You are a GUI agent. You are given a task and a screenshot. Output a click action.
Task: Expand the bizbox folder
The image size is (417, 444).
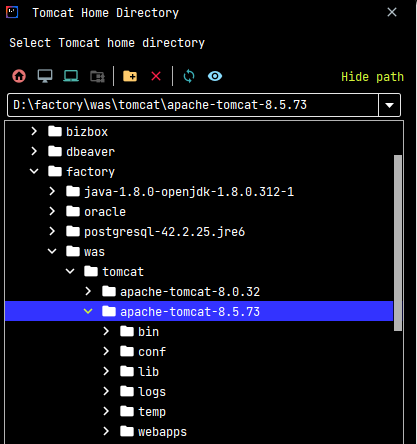click(x=34, y=131)
